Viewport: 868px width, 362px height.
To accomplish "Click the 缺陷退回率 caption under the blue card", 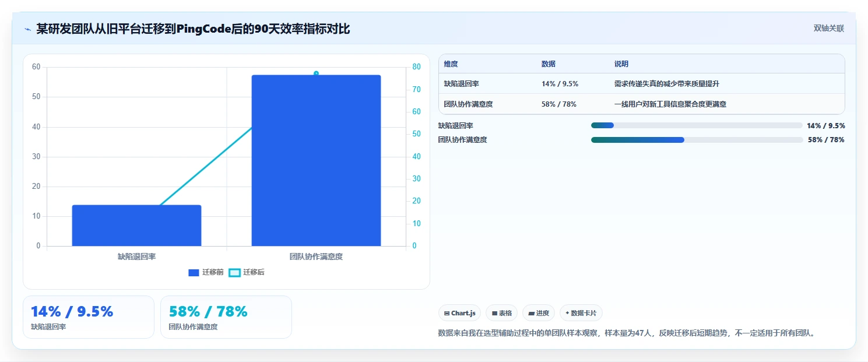I will point(48,327).
